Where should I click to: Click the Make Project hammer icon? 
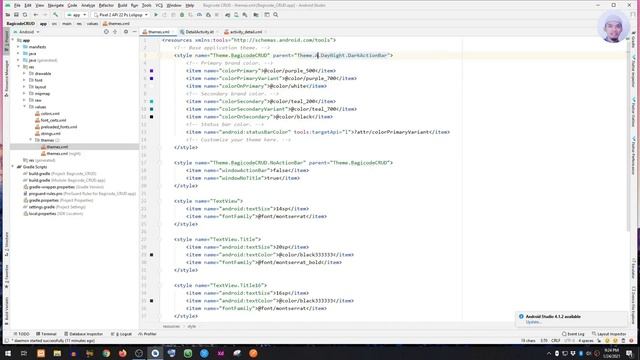coord(56,15)
